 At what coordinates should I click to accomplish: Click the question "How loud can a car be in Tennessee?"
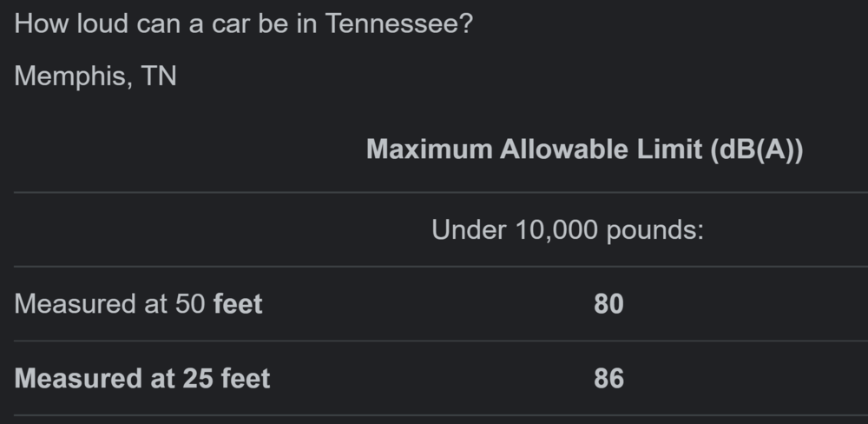[x=244, y=23]
